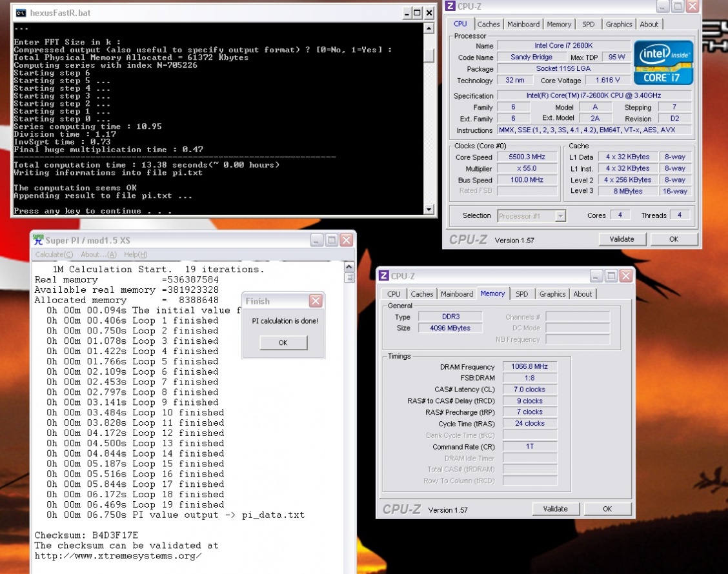Click the hexusFastR.bat console window icon
This screenshot has width=728, height=574.
[21, 12]
